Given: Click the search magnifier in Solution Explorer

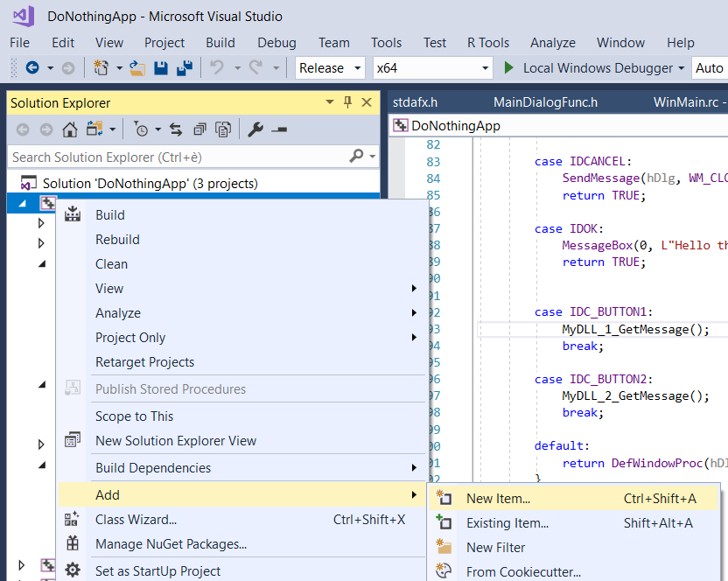Looking at the screenshot, I should [356, 156].
